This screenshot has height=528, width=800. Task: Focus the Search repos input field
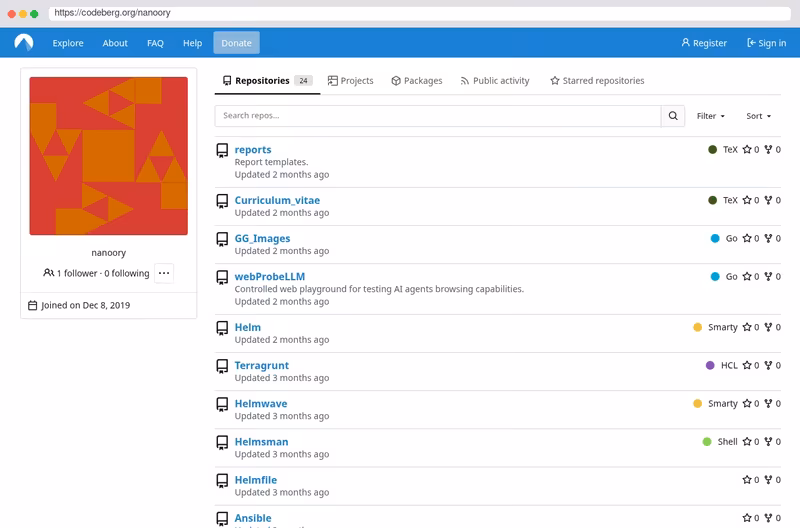[x=438, y=116]
